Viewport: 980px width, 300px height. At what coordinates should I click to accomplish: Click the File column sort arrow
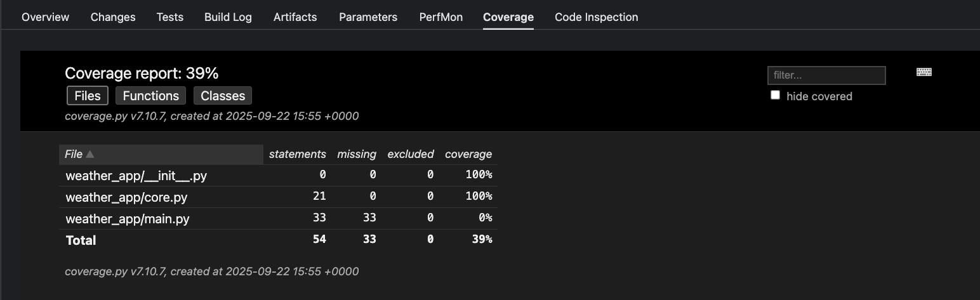90,154
